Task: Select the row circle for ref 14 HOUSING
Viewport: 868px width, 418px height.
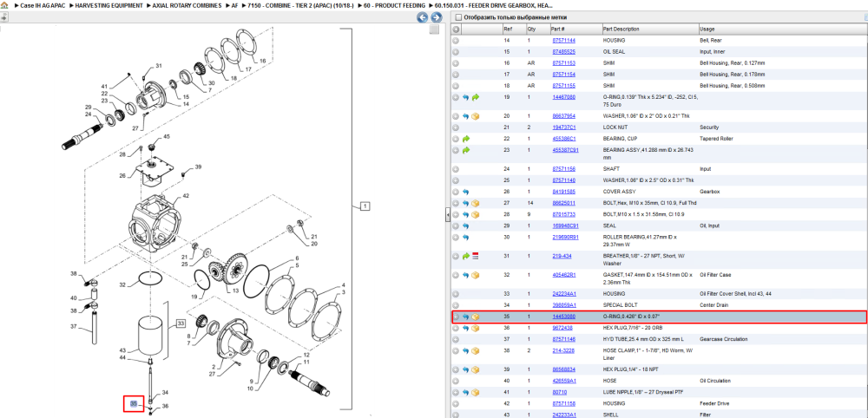Action: tap(457, 41)
